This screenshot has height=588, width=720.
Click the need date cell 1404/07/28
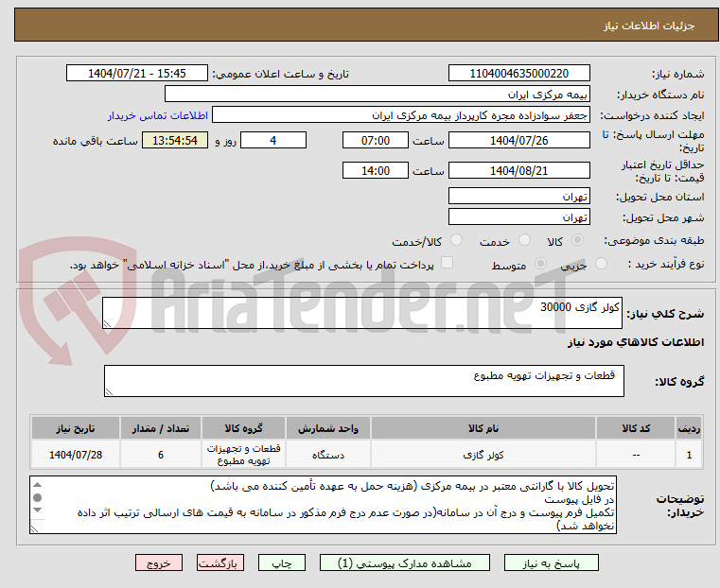(x=76, y=455)
